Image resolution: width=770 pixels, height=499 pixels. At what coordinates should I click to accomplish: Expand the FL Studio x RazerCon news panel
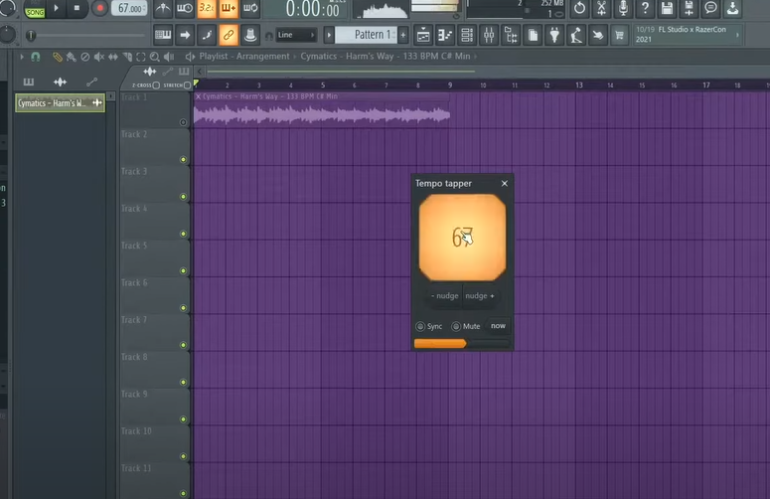pos(737,35)
